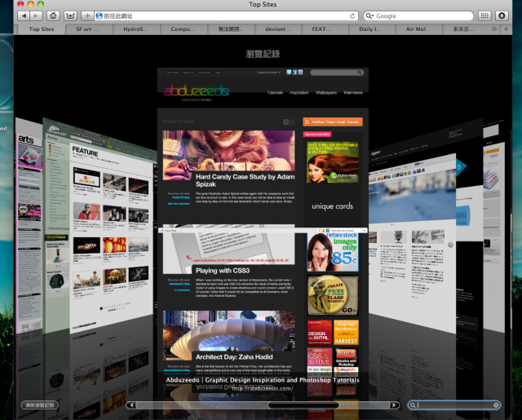Click the history search field at bottom right

(x=454, y=405)
